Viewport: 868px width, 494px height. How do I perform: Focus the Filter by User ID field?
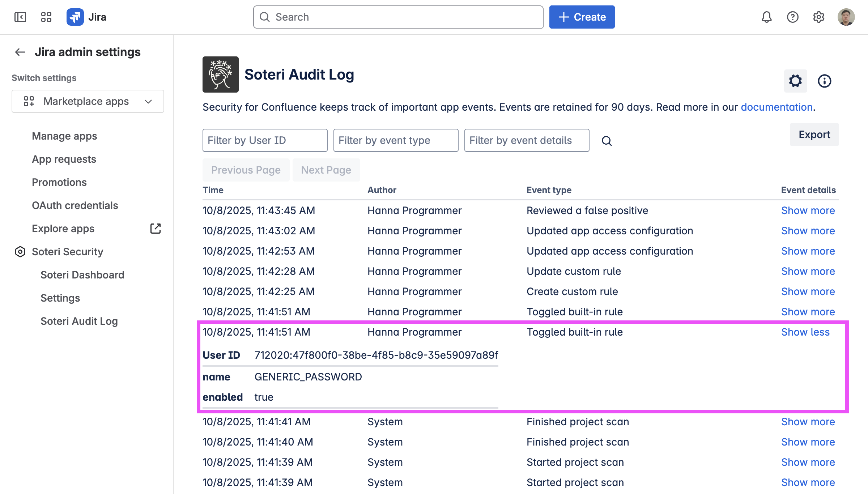pos(265,140)
